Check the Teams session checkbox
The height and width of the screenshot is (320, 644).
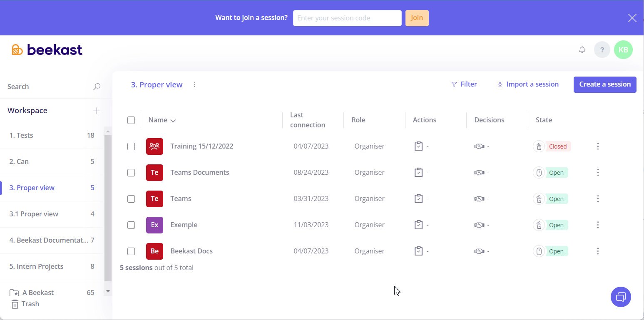[131, 199]
